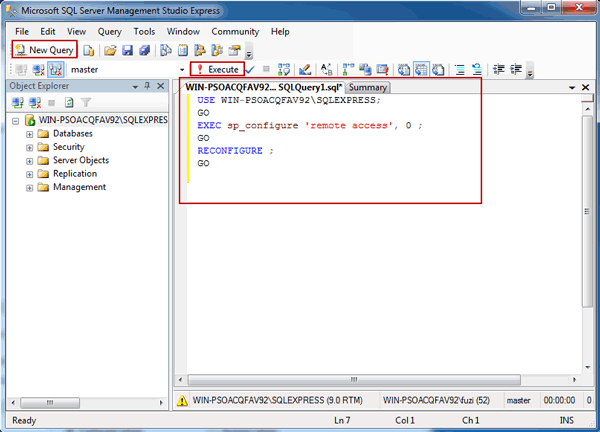Open the Registered Servers window icon
Screen dimensions: 600x432
(166, 50)
